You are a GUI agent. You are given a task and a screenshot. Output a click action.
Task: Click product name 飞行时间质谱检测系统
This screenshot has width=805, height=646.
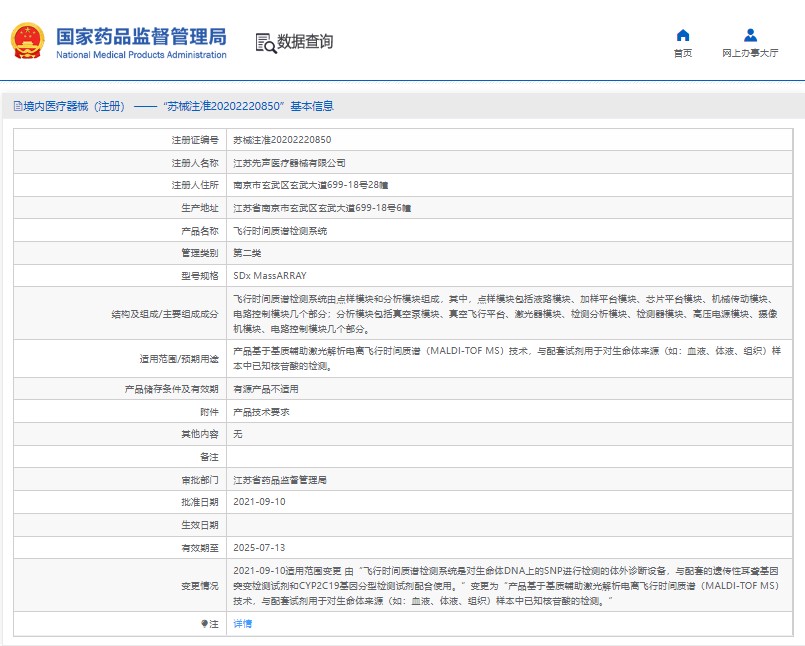tap(280, 230)
